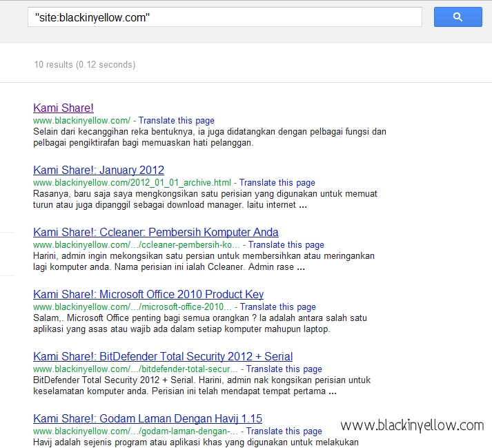Translate the Godam Laman Havij result
492x448 pixels.
tap(284, 431)
